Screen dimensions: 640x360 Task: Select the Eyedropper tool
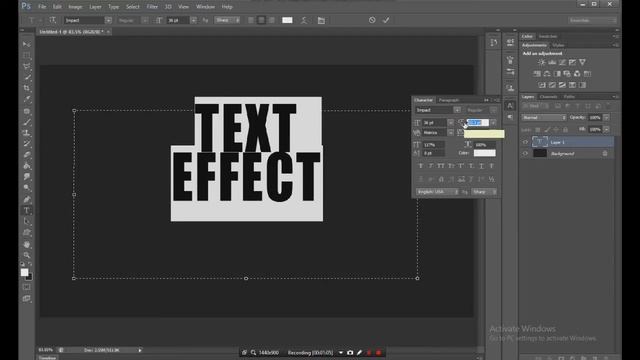click(27, 99)
